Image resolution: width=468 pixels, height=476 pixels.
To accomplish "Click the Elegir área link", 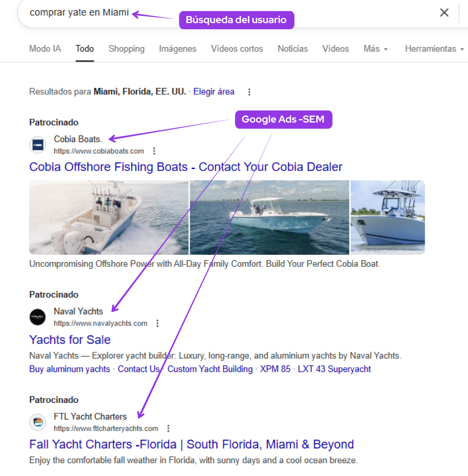I will [214, 92].
